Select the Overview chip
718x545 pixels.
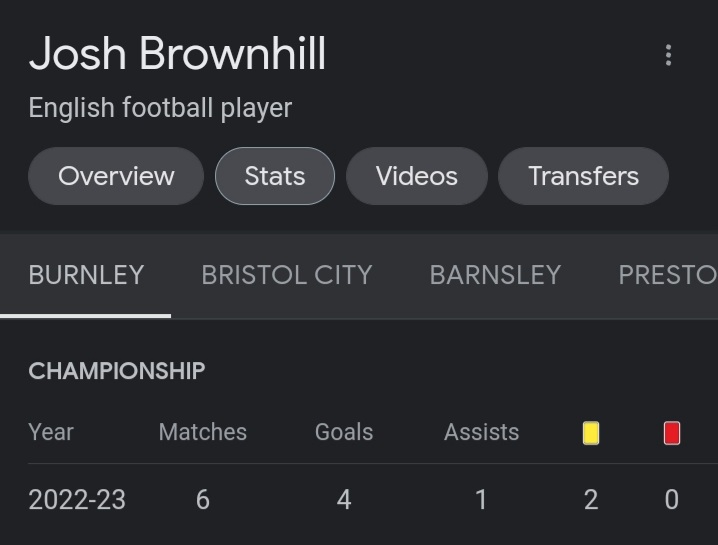tap(116, 176)
